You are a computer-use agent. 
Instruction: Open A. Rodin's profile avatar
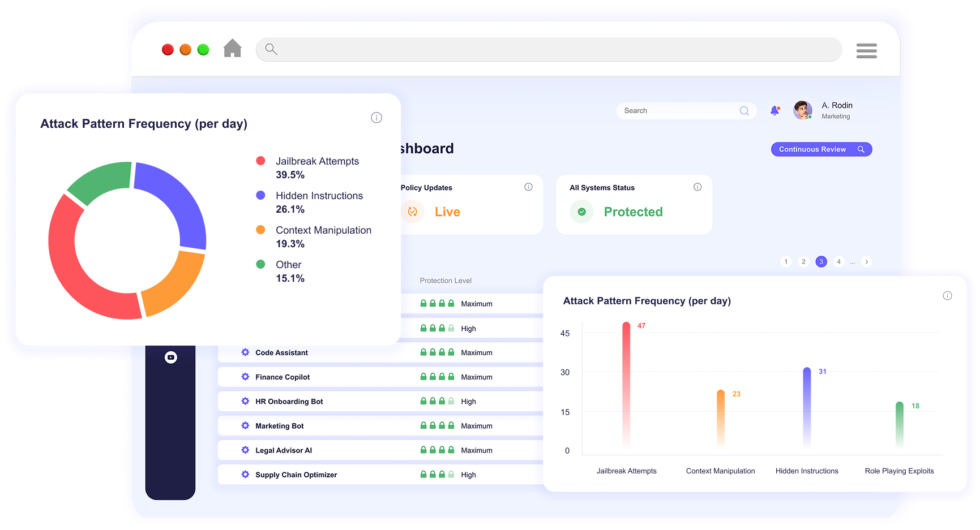coord(802,110)
